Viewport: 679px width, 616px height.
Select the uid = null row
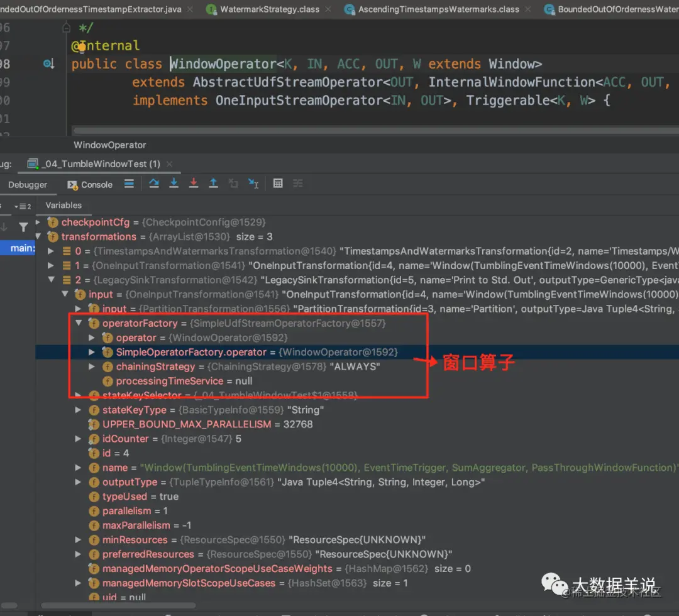(x=357, y=597)
